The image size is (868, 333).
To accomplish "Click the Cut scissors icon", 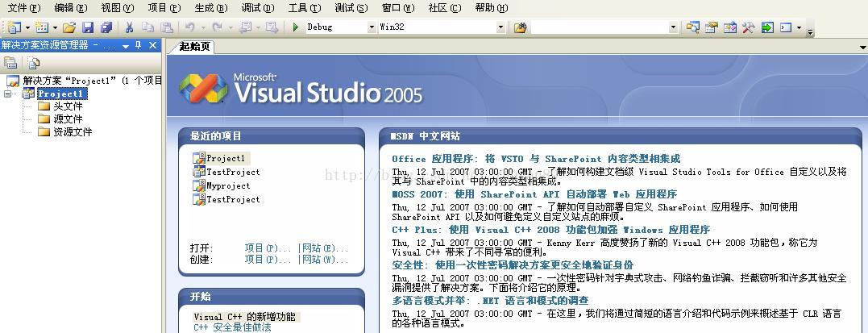I will click(x=130, y=27).
